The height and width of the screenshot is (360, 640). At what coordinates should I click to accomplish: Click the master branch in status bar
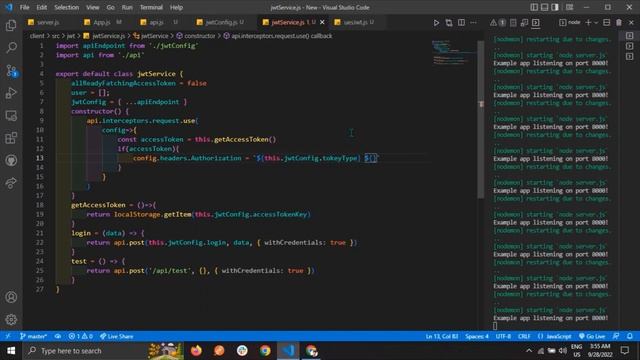(x=33, y=336)
